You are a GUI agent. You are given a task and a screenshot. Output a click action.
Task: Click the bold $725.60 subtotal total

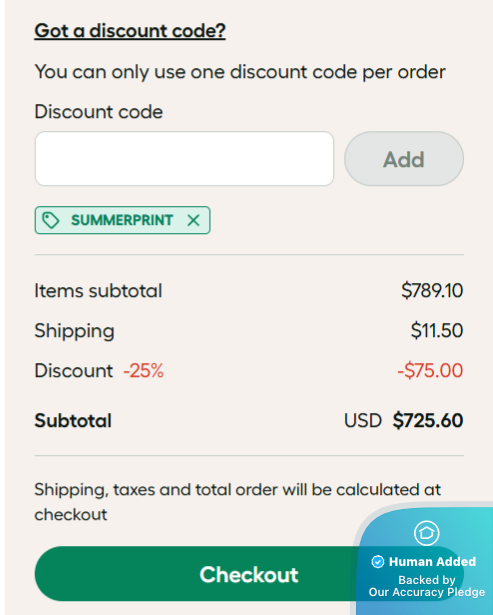(428, 420)
